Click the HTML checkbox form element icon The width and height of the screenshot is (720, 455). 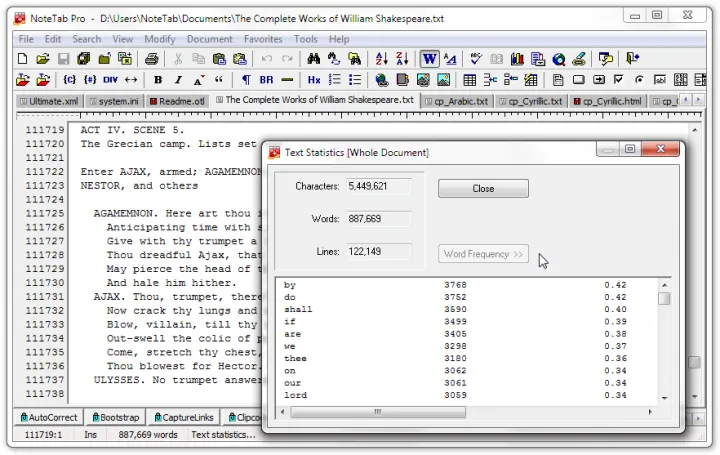619,80
